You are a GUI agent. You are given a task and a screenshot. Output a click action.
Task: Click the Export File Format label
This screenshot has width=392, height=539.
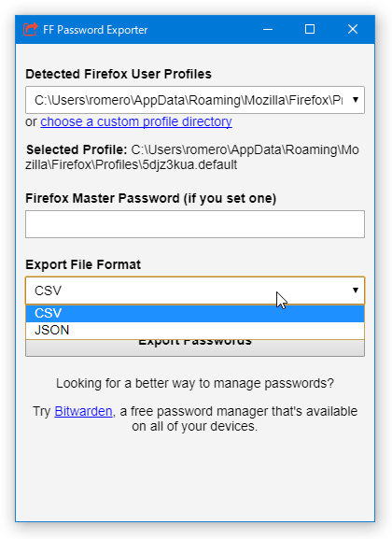click(83, 264)
